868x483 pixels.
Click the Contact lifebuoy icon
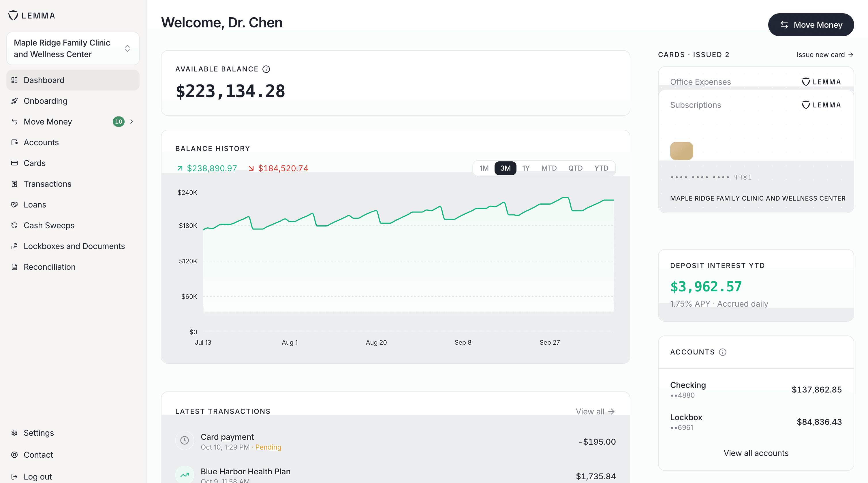[14, 455]
